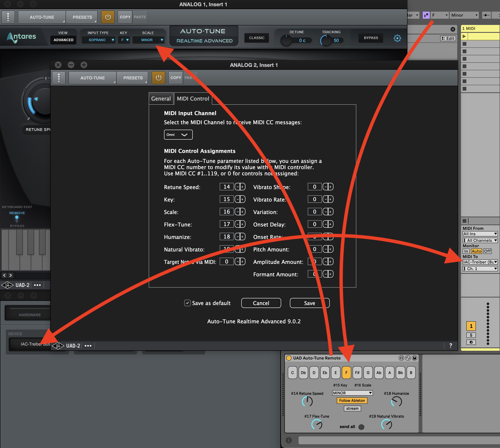Enable the Follow Ableton toggle
Viewport: 500px width, 448px height.
click(352, 400)
